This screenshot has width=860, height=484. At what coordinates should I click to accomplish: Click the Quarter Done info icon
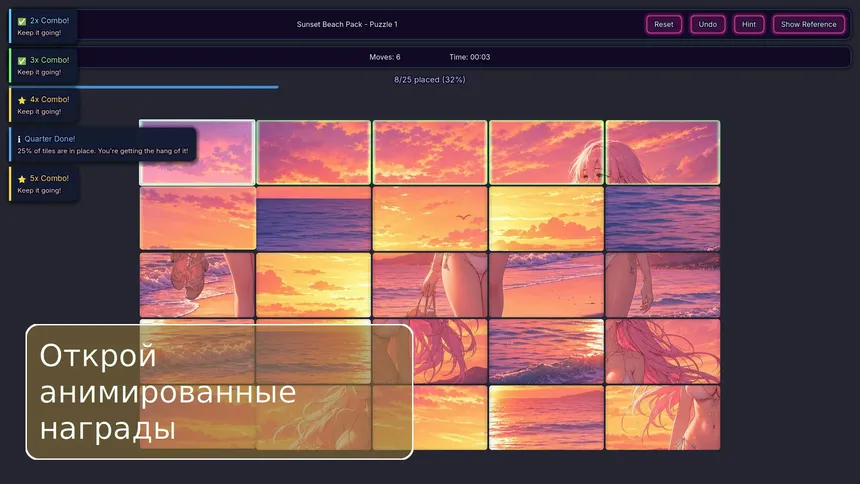click(x=19, y=139)
